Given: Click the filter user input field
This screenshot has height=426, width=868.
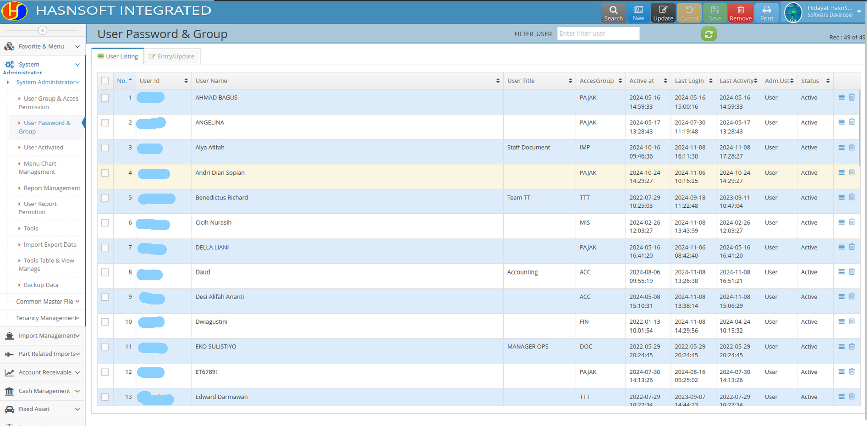Looking at the screenshot, I should 598,33.
